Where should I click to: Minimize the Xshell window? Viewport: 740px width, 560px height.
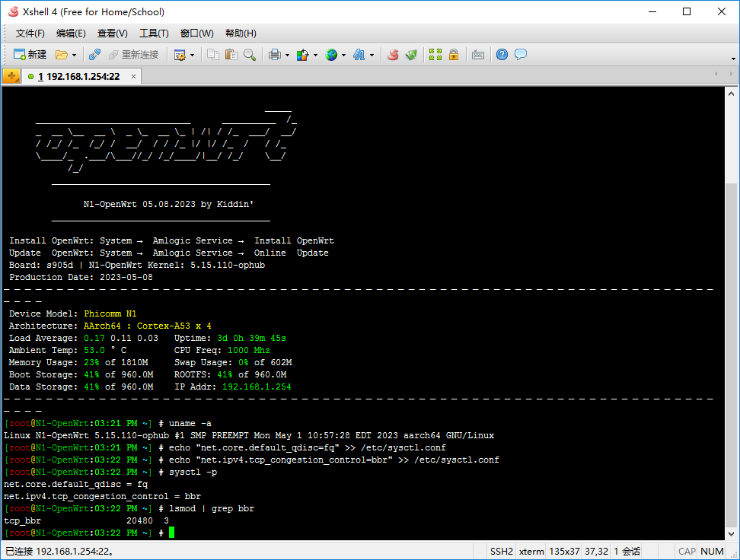pyautogui.click(x=652, y=12)
